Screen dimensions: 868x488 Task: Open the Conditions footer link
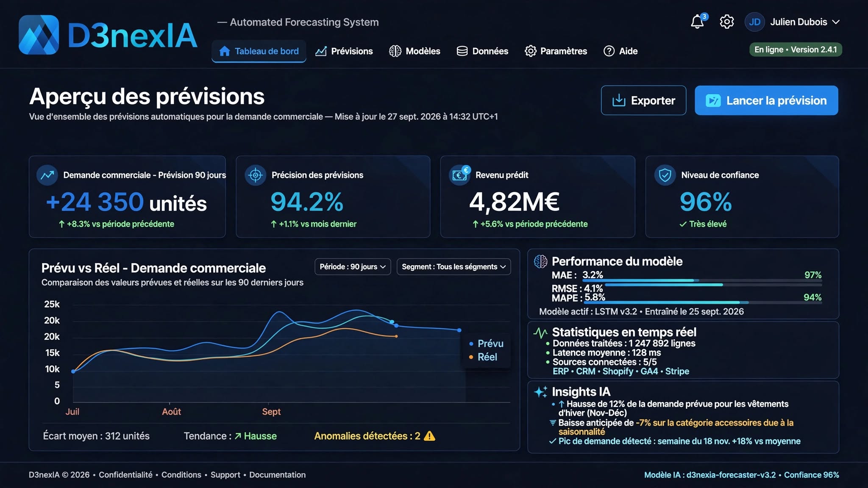click(x=181, y=475)
